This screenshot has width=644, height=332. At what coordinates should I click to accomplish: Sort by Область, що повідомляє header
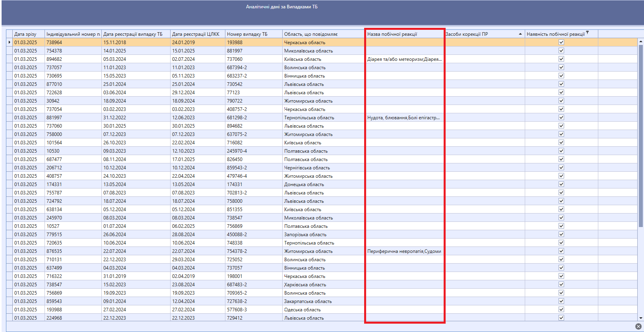click(x=323, y=34)
